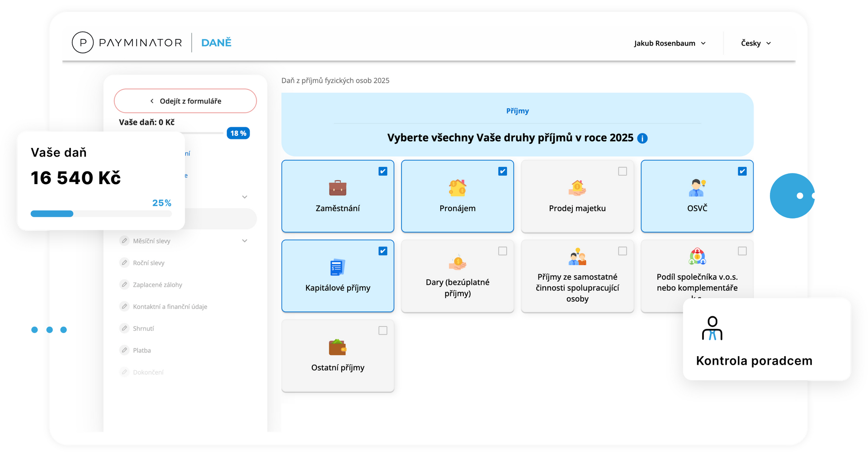This screenshot has width=868, height=457.
Task: Click the 25% progress bar in Vaše daň card
Action: click(101, 214)
